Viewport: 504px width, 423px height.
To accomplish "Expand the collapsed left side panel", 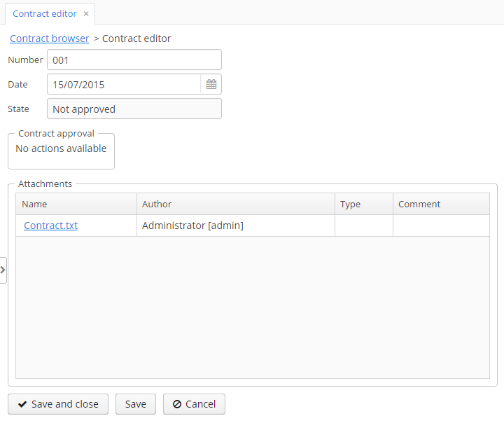I will coord(3,270).
